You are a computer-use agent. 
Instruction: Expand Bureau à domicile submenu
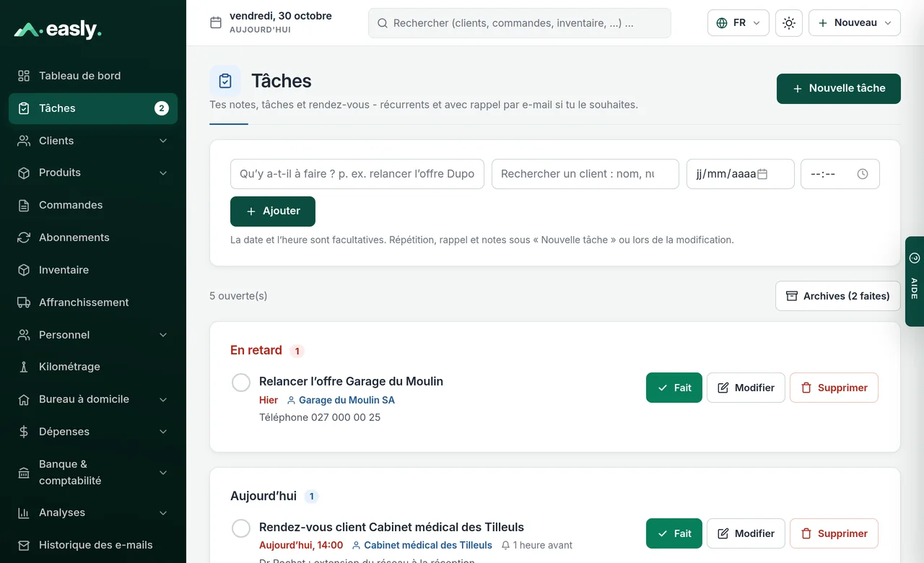163,399
